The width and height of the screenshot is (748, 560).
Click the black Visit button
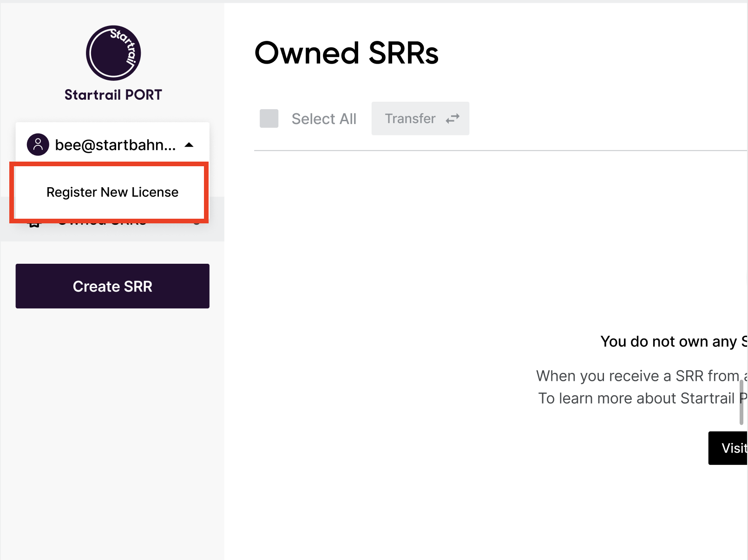pyautogui.click(x=728, y=448)
